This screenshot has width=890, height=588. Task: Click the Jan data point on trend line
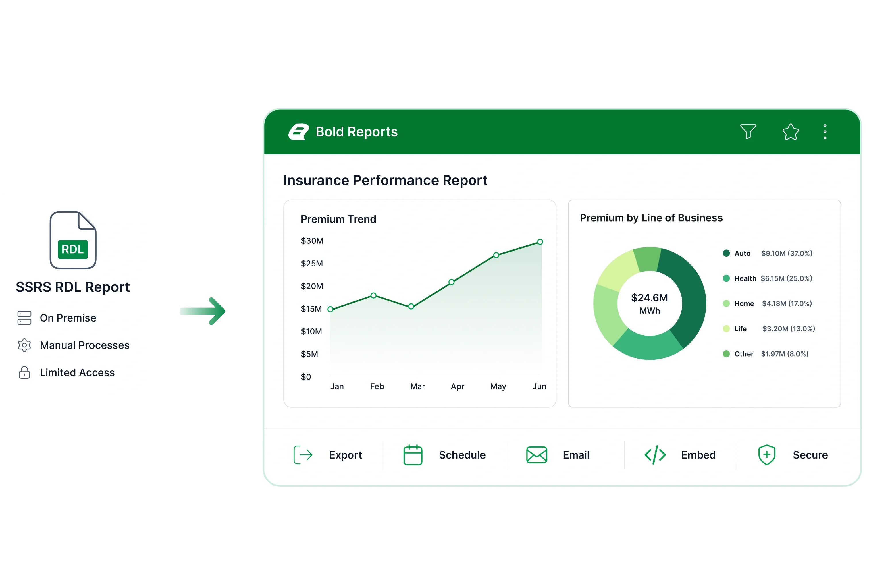pos(330,310)
